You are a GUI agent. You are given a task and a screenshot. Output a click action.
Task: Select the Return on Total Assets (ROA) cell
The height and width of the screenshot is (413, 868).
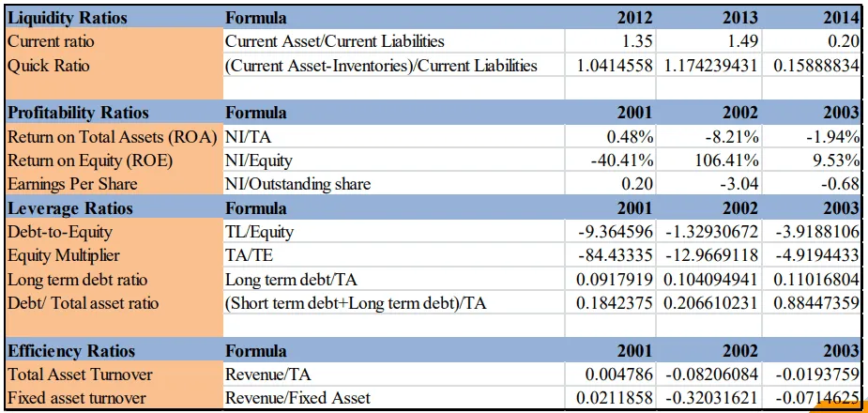tap(113, 137)
